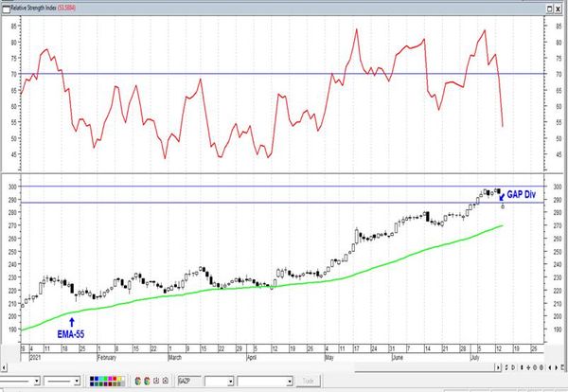Screen dimensions: 568x392
Task: Open the Relative Strength Index window menu icon
Action: [7, 9]
